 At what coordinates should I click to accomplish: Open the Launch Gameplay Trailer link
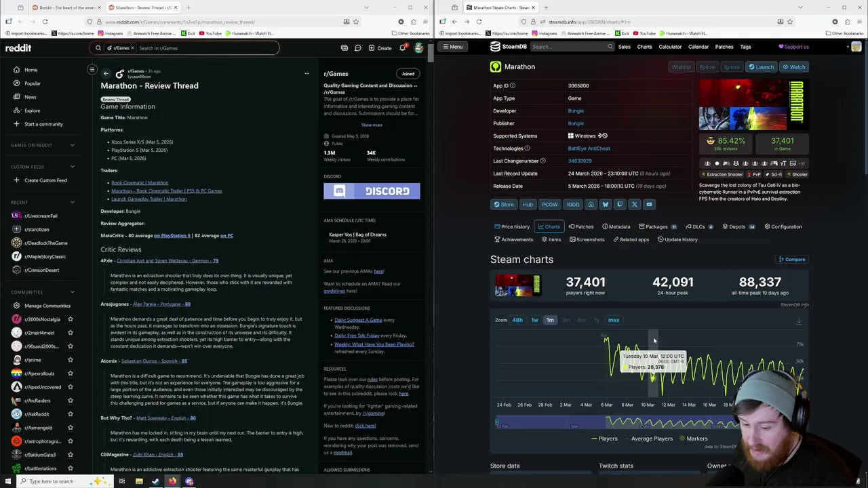point(149,199)
